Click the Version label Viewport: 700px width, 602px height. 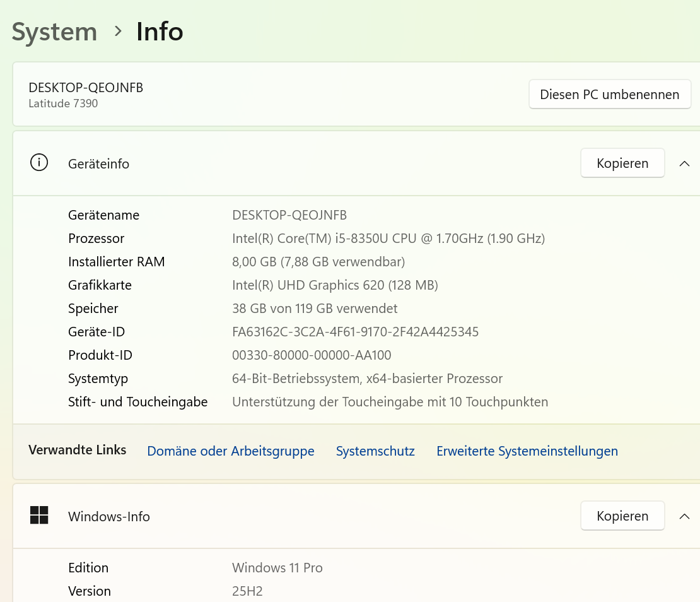(x=90, y=591)
